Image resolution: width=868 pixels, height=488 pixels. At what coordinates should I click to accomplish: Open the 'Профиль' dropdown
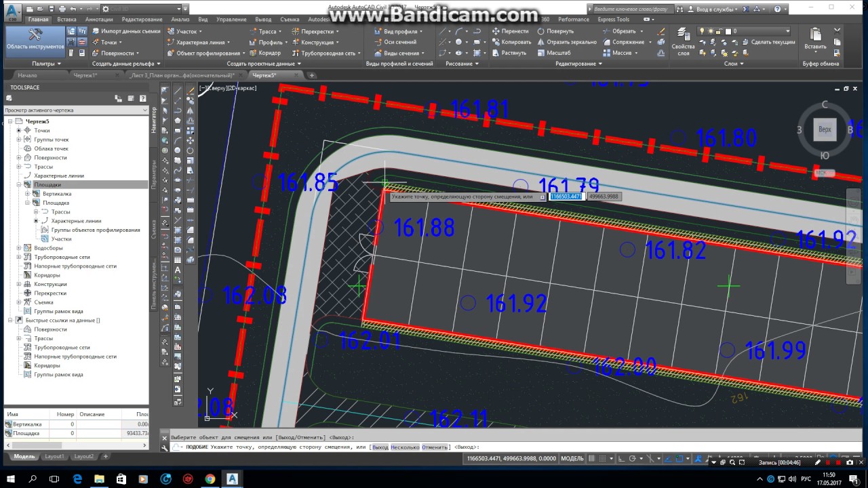pyautogui.click(x=269, y=42)
